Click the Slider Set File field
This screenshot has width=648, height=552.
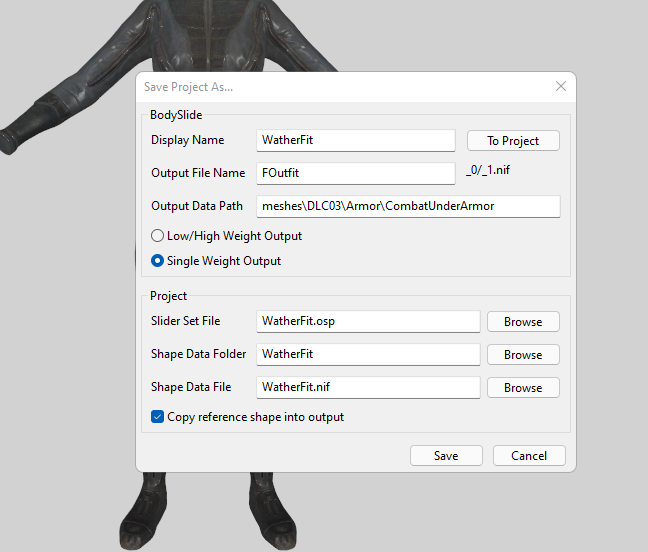click(368, 321)
